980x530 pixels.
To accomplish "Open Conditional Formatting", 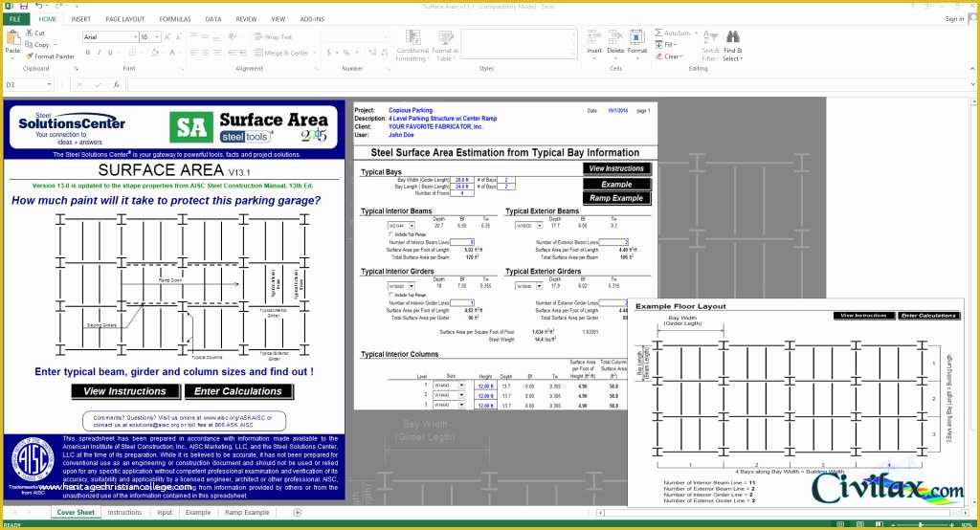I will pyautogui.click(x=412, y=45).
